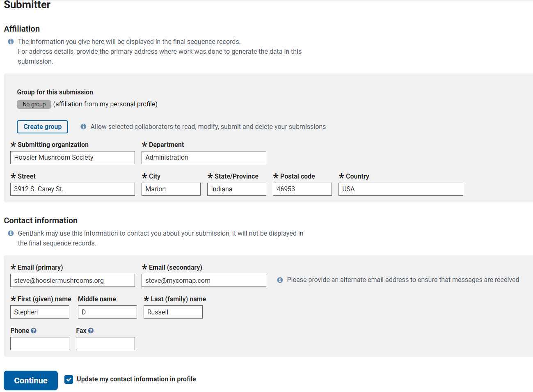Click the Create group button
The height and width of the screenshot is (392, 533).
(x=42, y=127)
